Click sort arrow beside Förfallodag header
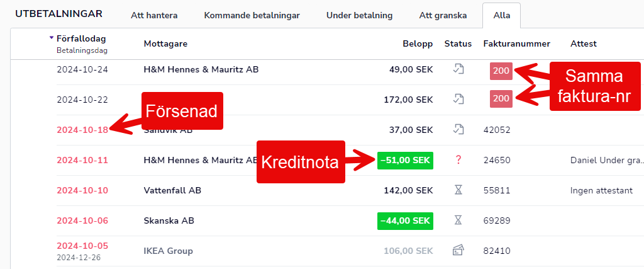This screenshot has width=644, height=269. [52, 38]
